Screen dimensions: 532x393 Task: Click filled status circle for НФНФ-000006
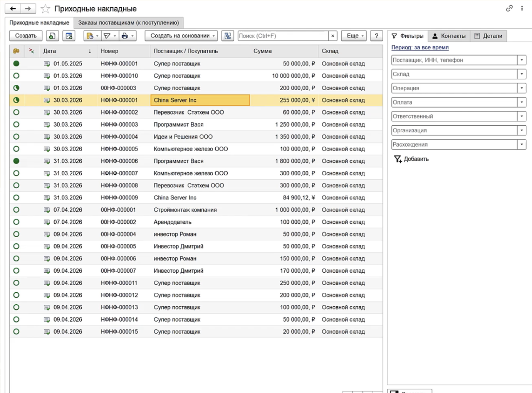tap(16, 161)
